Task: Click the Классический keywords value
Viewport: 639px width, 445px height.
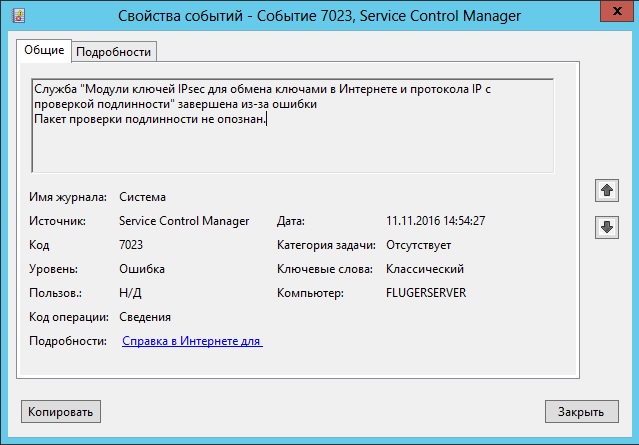Action: pyautogui.click(x=424, y=269)
